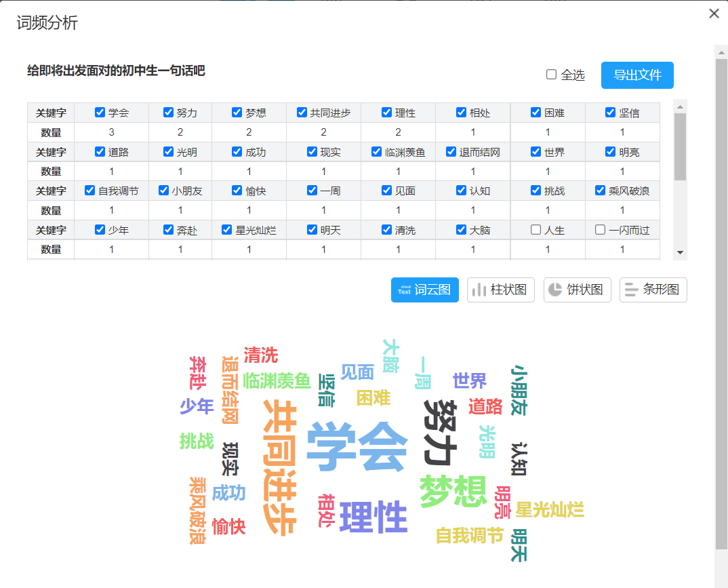Click the pie chart icon for 饼状图
This screenshot has height=588, width=728.
pyautogui.click(x=555, y=290)
